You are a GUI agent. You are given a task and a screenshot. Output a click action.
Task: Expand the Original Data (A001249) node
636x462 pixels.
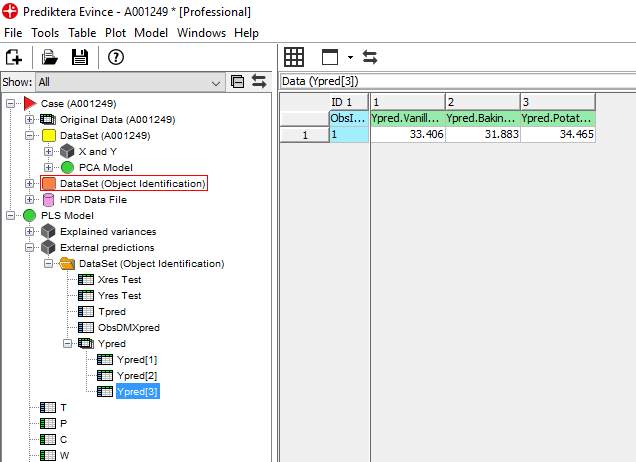(x=29, y=119)
